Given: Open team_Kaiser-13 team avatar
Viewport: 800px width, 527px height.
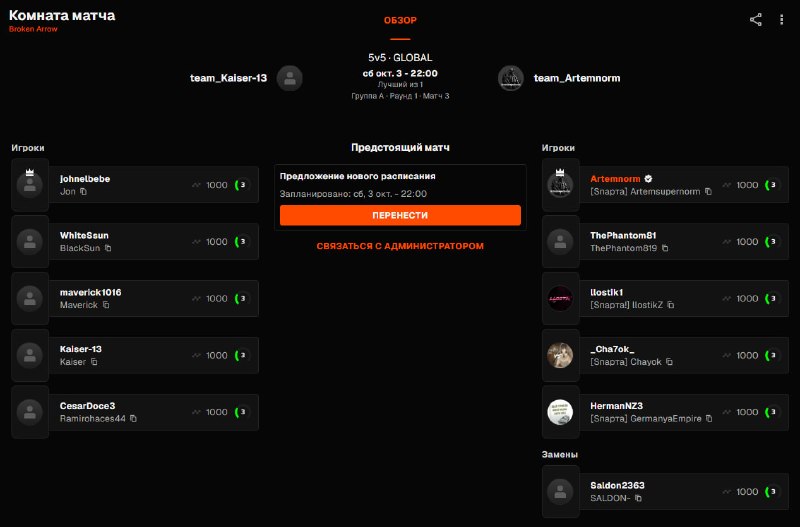Looking at the screenshot, I should (289, 78).
